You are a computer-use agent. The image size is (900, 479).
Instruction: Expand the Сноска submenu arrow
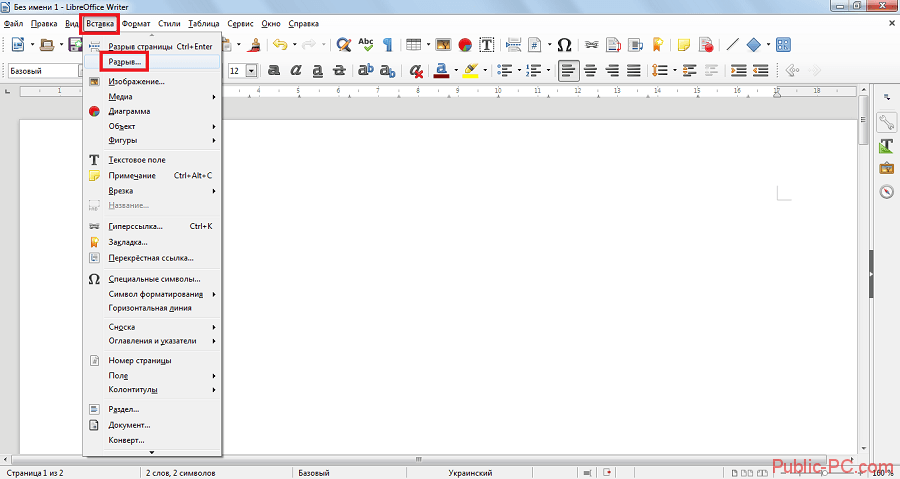214,327
